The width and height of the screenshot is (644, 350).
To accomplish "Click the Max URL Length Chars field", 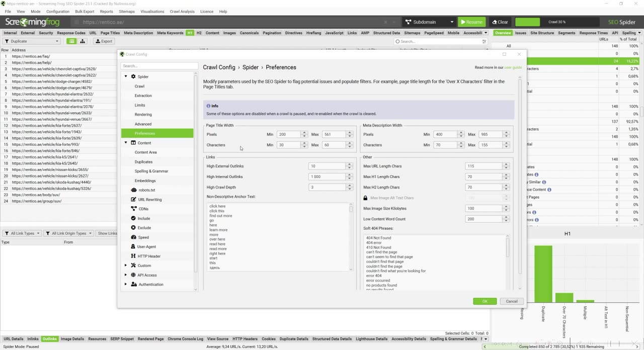I will coord(484,166).
